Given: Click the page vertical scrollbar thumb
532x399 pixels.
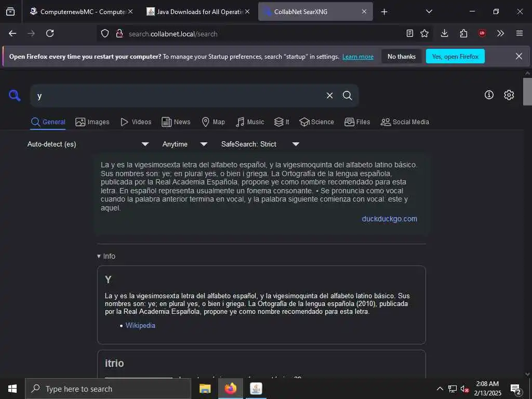Looking at the screenshot, I should 527,91.
